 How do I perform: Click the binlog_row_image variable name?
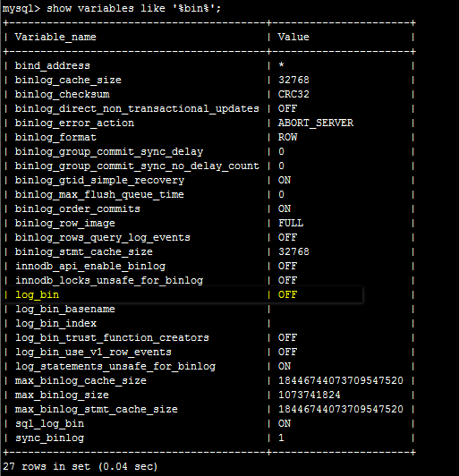65,223
